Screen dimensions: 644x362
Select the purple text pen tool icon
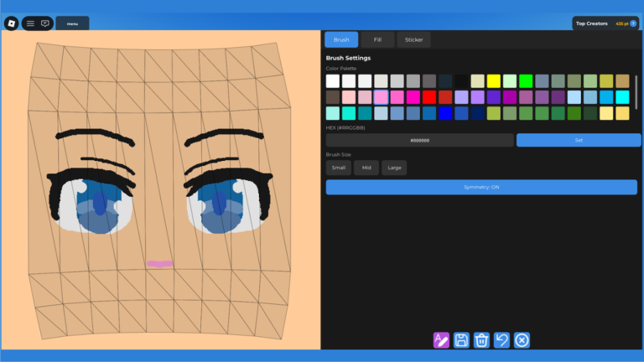(x=441, y=340)
